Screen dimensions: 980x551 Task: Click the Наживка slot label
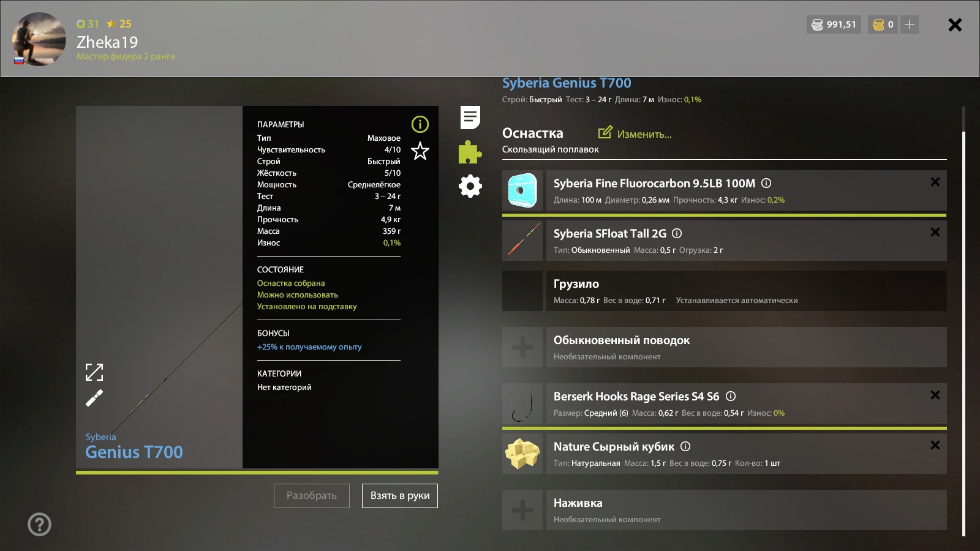click(x=578, y=503)
